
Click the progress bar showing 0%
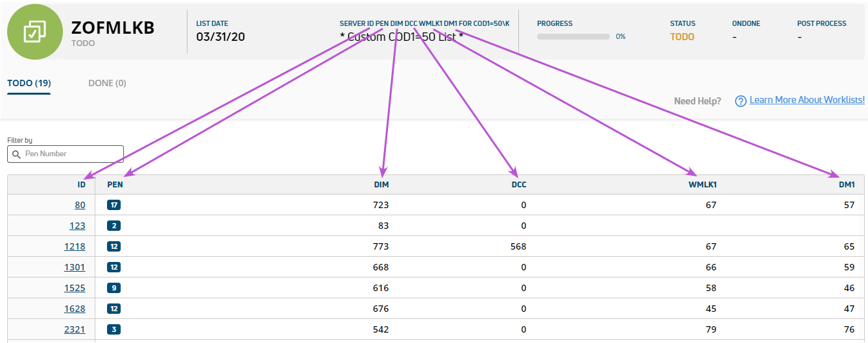(x=573, y=36)
